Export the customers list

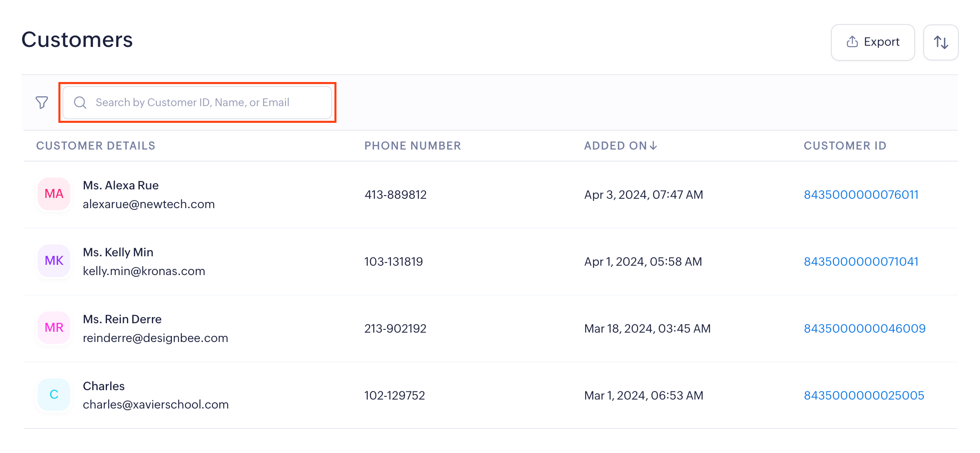873,42
